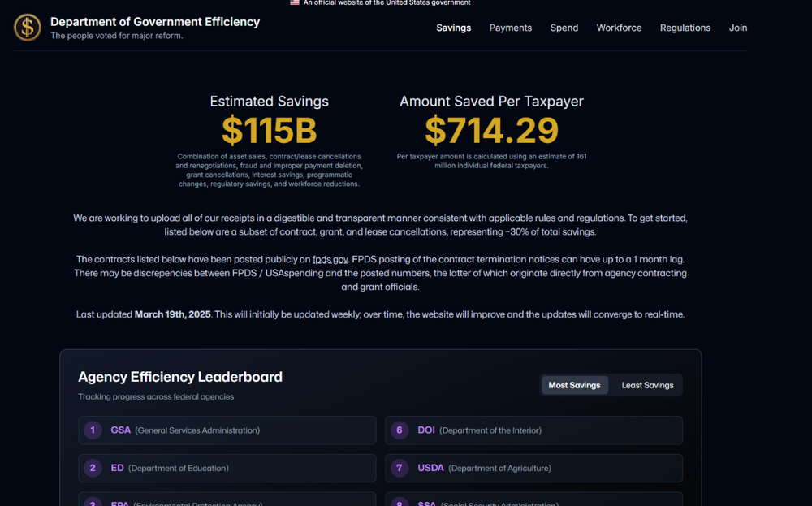The image size is (812, 506).
Task: Follow the fpds.gov hyperlink
Action: [x=330, y=260]
